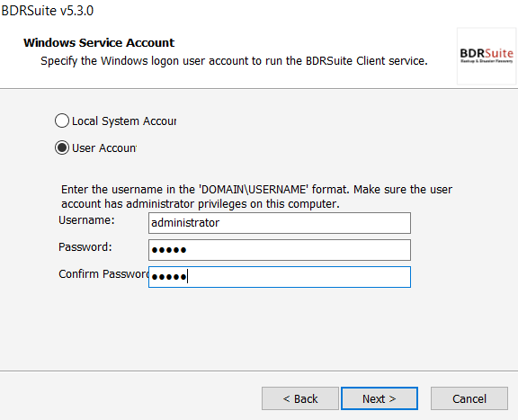The image size is (518, 420).
Task: Click the Password: label
Action: pyautogui.click(x=85, y=247)
